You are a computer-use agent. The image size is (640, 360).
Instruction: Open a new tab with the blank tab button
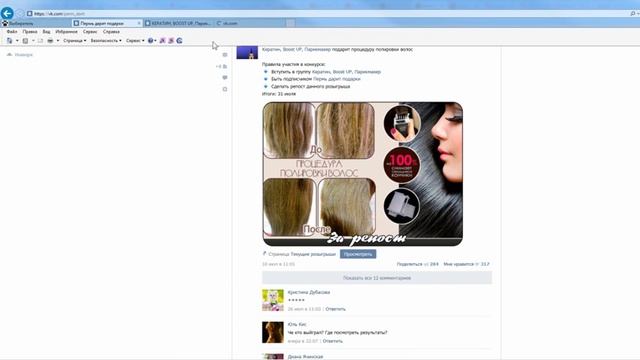(x=290, y=23)
